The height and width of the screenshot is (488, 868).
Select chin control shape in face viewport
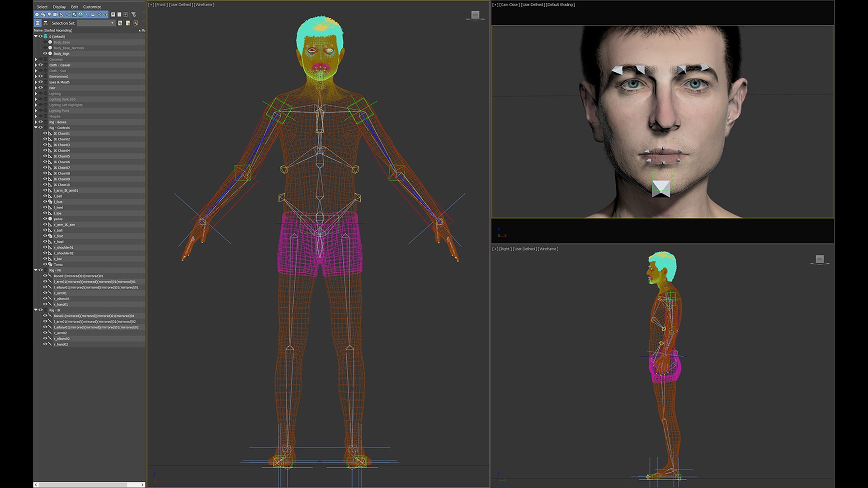[661, 188]
